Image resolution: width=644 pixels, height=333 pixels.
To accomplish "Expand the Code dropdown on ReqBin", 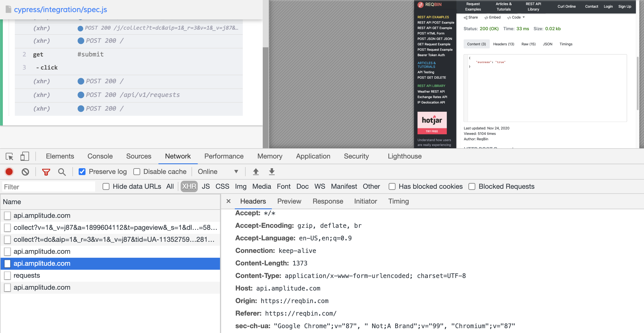I will point(516,17).
